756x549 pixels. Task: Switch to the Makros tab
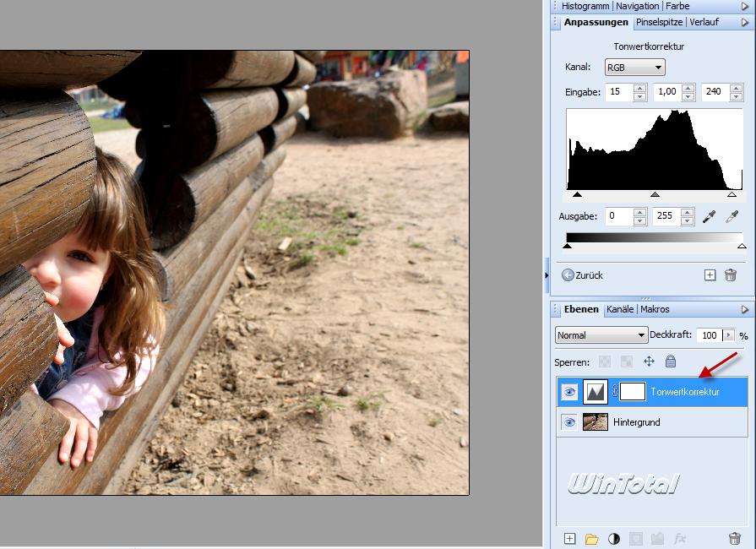(655, 309)
